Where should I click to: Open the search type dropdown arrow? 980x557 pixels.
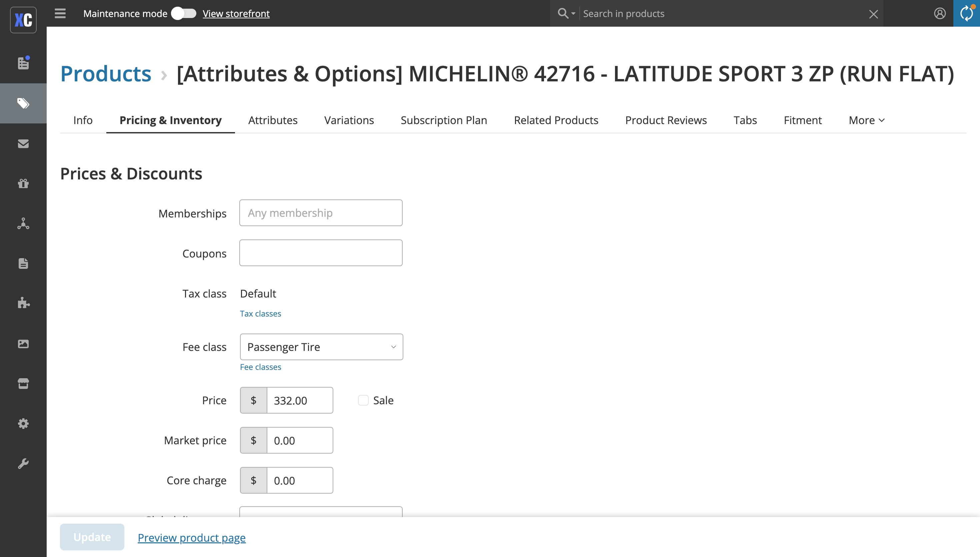click(x=573, y=13)
